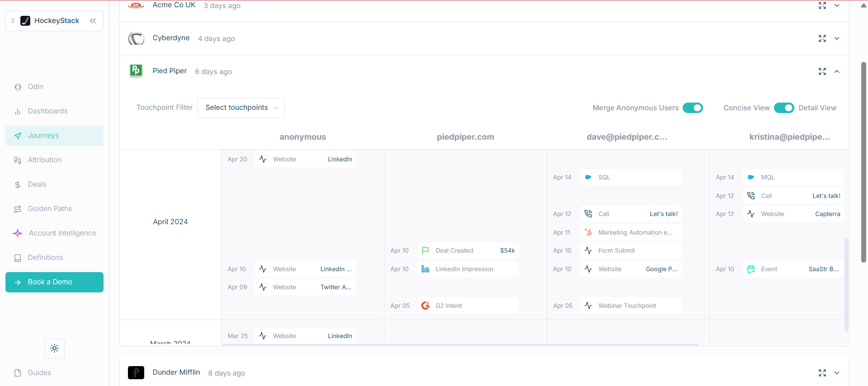The image size is (868, 386).
Task: Collapse the sidebar with double-chevron icon
Action: click(x=93, y=21)
